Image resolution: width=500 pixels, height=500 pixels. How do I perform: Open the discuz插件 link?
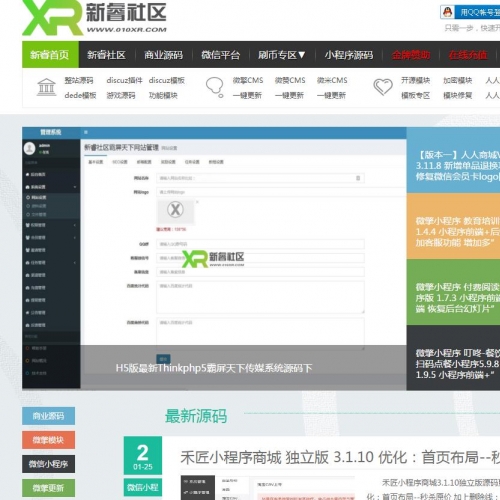click(124, 80)
